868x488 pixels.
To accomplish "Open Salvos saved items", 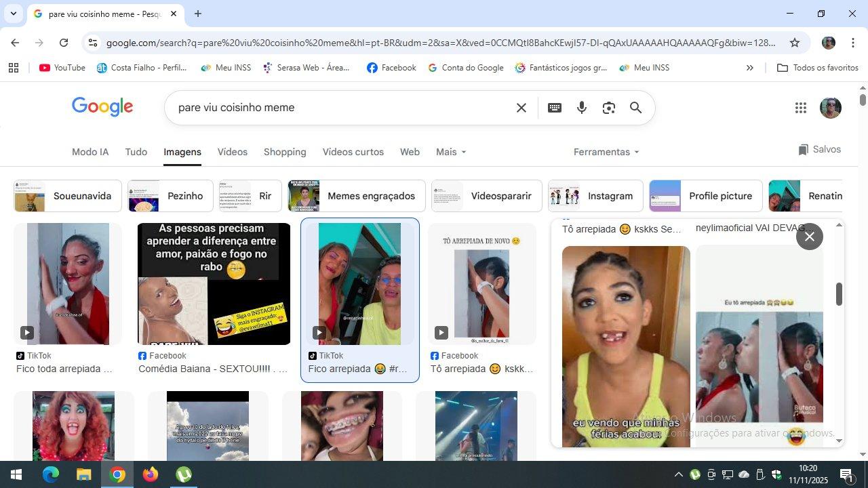I will tap(819, 150).
